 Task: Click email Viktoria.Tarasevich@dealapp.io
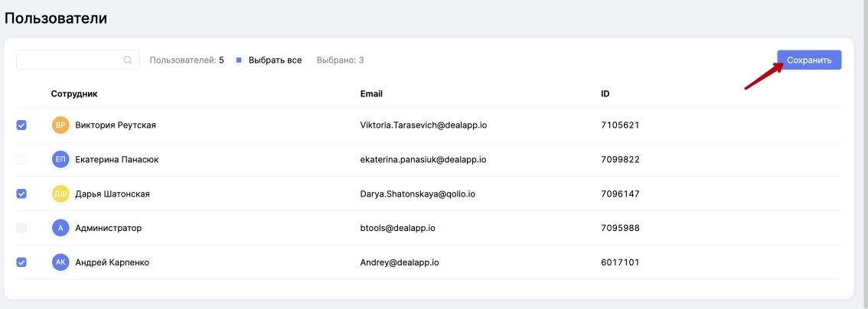(x=423, y=125)
